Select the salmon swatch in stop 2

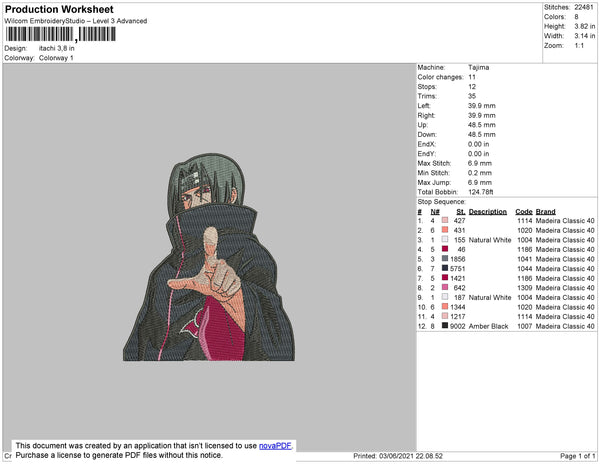(x=445, y=230)
